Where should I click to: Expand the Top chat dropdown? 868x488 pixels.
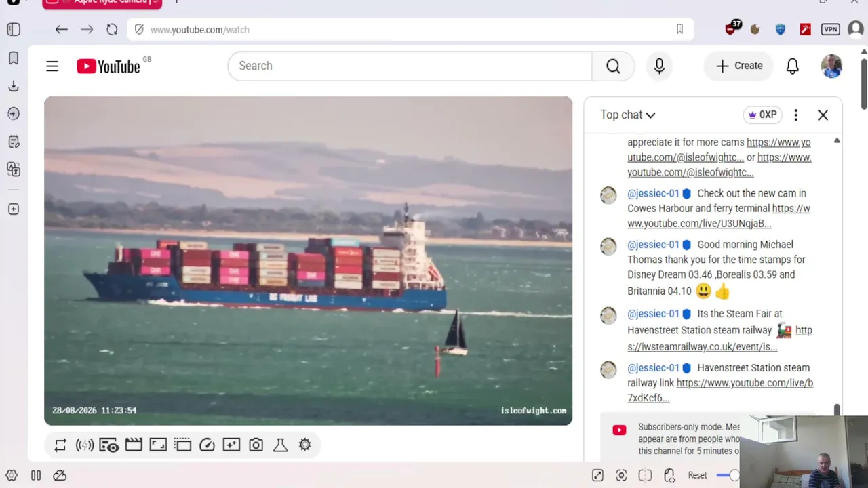[628, 115]
